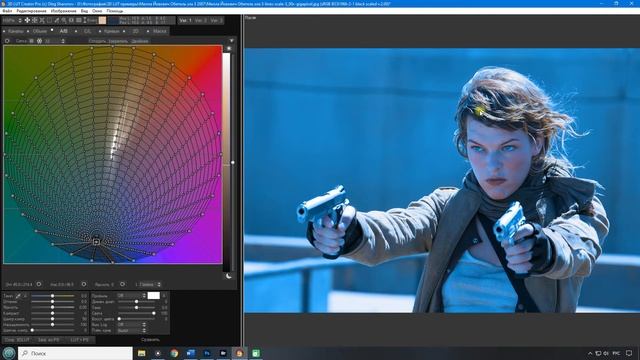Click the LUT > PS button
This screenshot has height=360, width=640.
pyautogui.click(x=80, y=340)
